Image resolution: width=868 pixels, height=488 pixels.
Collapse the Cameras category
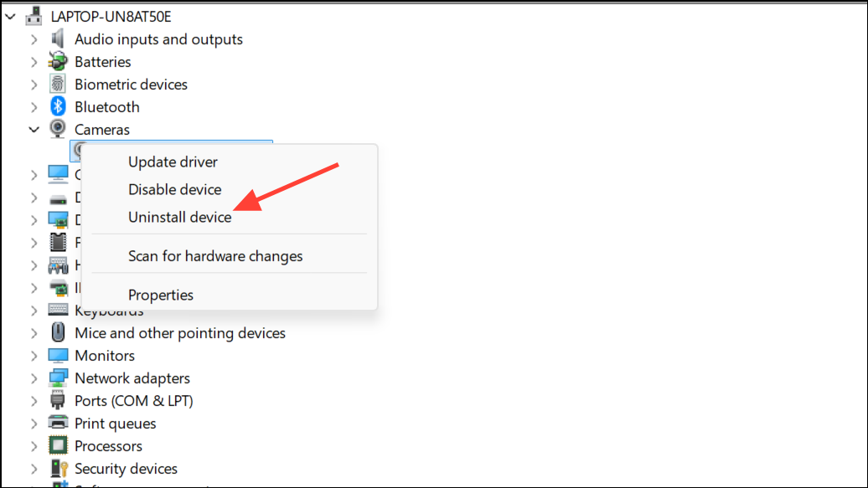tap(34, 129)
